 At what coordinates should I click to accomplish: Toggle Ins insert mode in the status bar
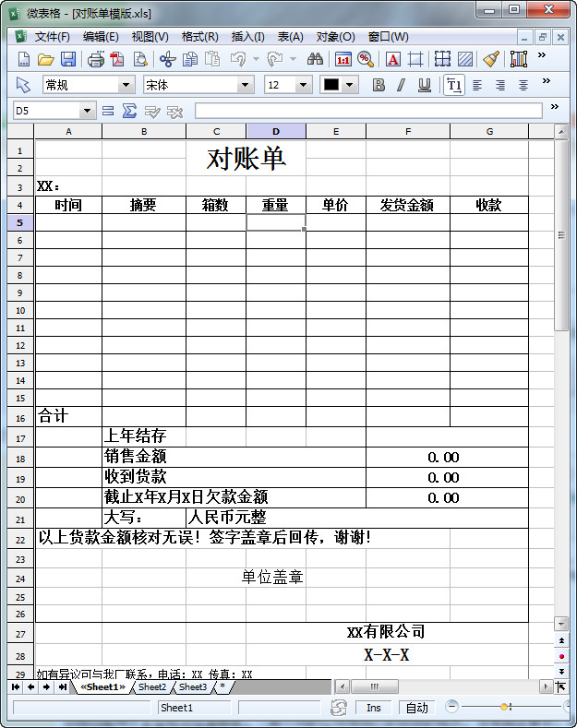click(x=374, y=708)
